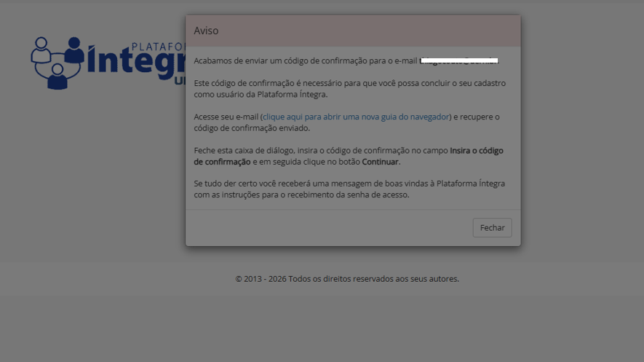The image size is (644, 362).
Task: Click the Aviso dialog title
Action: 206,31
